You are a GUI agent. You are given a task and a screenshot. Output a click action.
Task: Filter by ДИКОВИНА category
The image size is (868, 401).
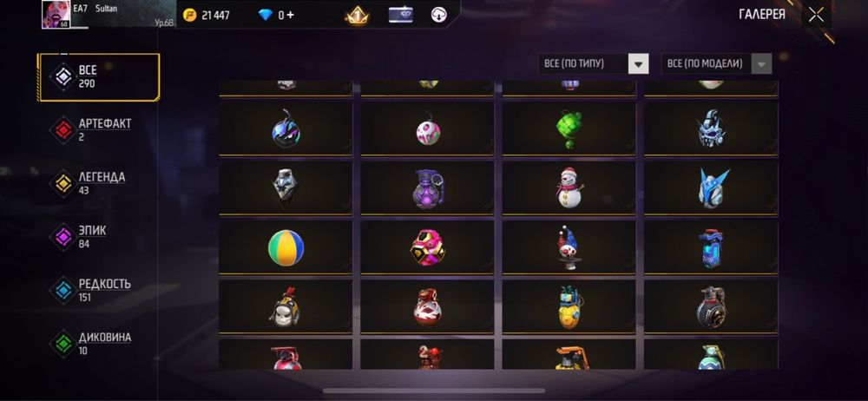[99, 344]
